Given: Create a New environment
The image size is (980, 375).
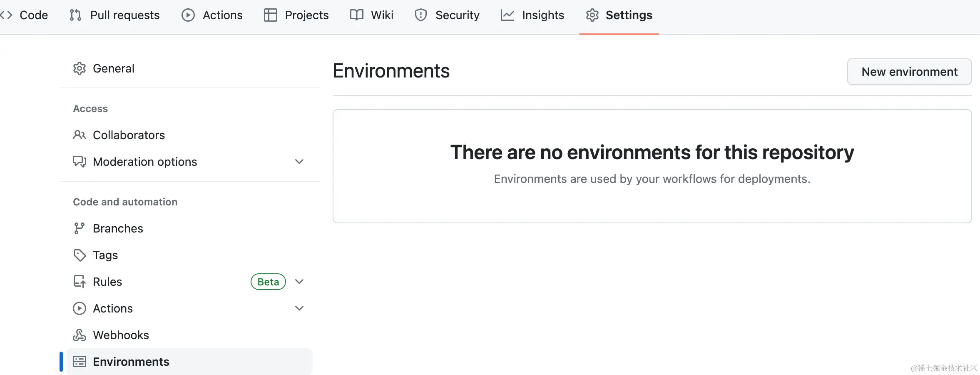Looking at the screenshot, I should click(910, 72).
